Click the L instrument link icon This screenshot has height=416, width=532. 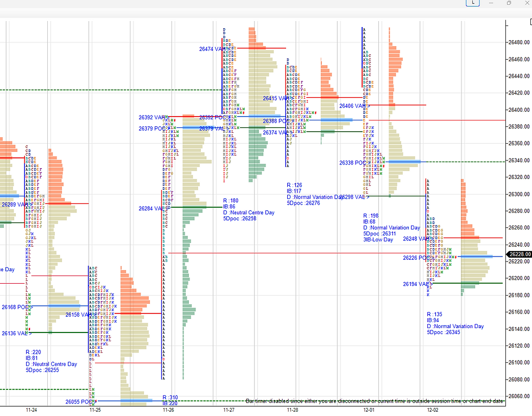[x=472, y=3]
